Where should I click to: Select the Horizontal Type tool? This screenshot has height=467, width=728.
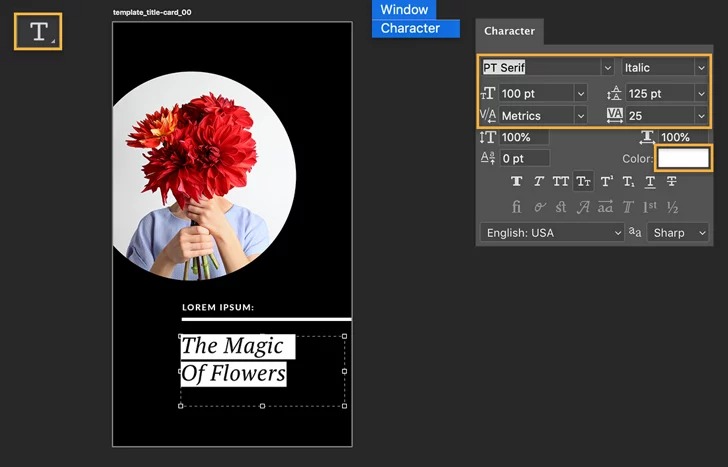(38, 31)
